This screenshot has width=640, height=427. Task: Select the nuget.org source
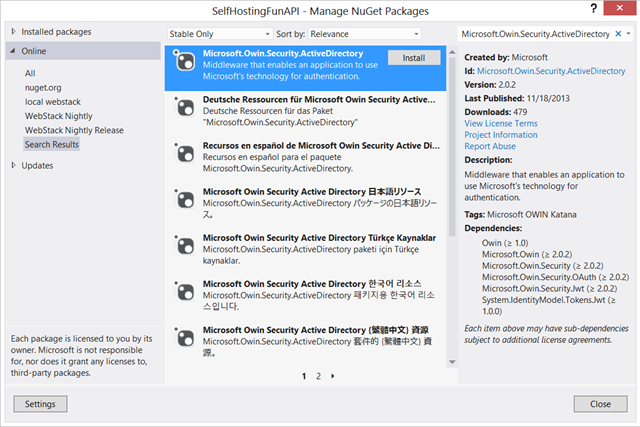tap(43, 88)
